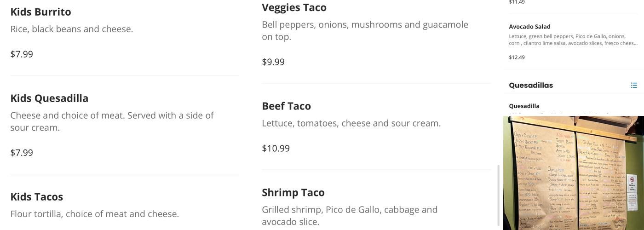The height and width of the screenshot is (230, 644).
Task: Select the Veggies Taco item
Action: [294, 8]
